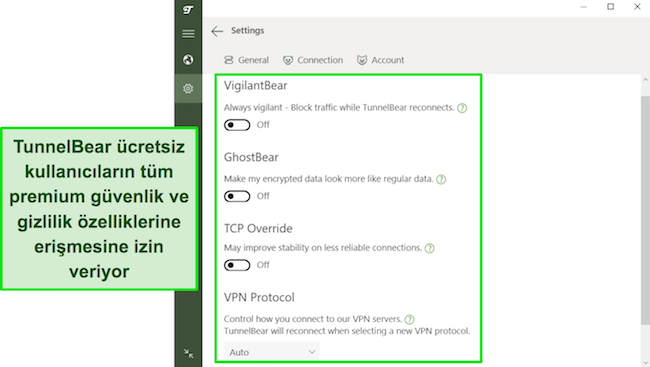Select the Account tab
The width and height of the screenshot is (650, 367).
click(x=381, y=60)
